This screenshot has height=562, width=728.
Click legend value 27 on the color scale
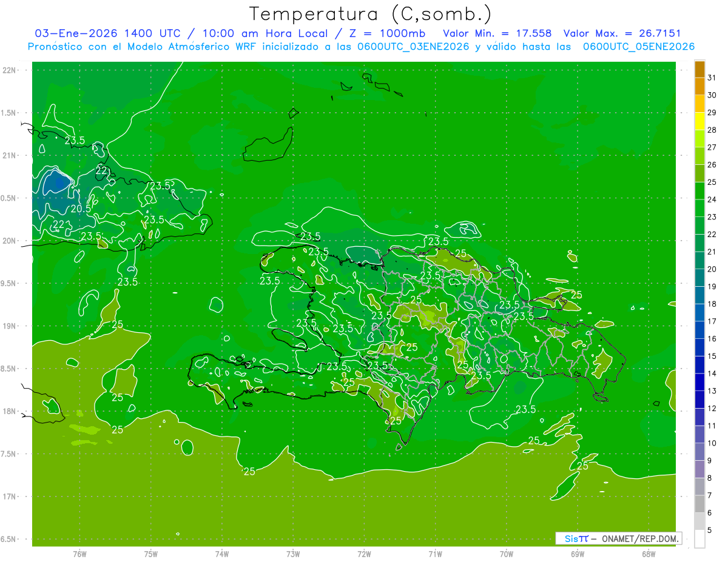712,147
